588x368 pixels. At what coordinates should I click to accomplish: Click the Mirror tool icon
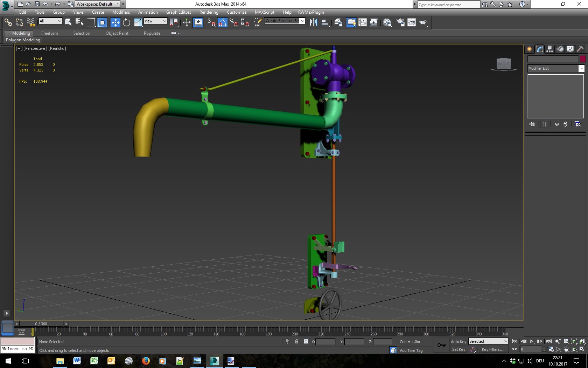click(x=313, y=22)
